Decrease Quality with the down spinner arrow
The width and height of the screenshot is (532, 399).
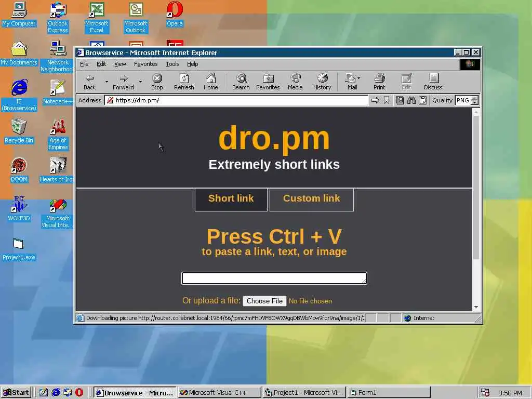point(475,102)
